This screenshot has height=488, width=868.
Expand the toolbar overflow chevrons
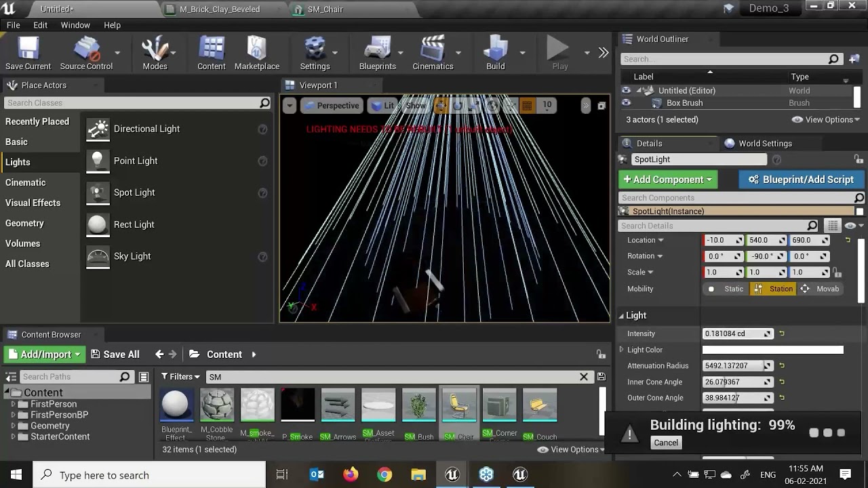click(x=603, y=52)
